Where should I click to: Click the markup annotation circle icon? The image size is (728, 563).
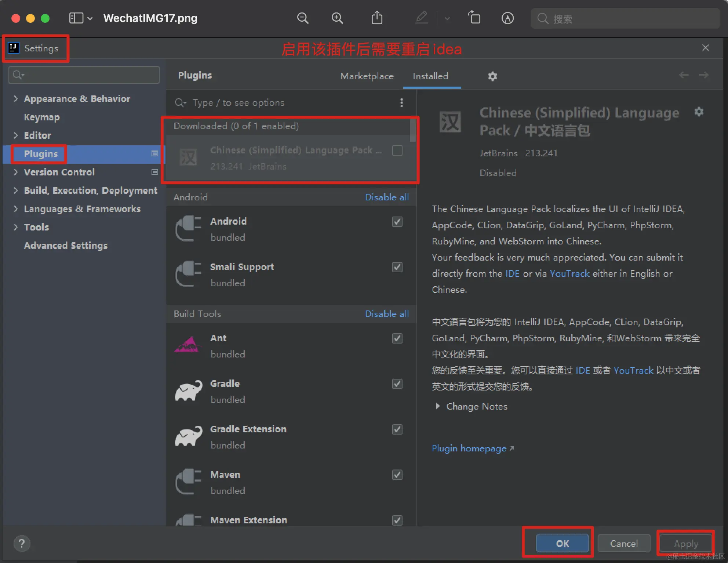tap(507, 18)
